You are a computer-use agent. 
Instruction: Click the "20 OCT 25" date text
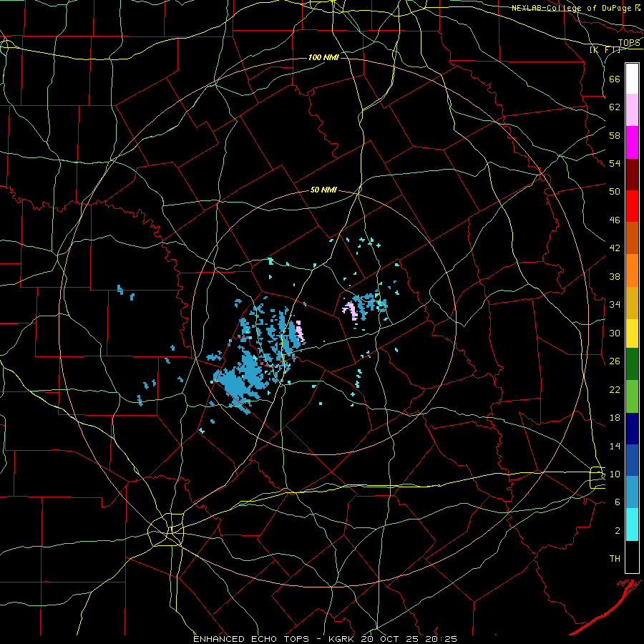[392, 639]
